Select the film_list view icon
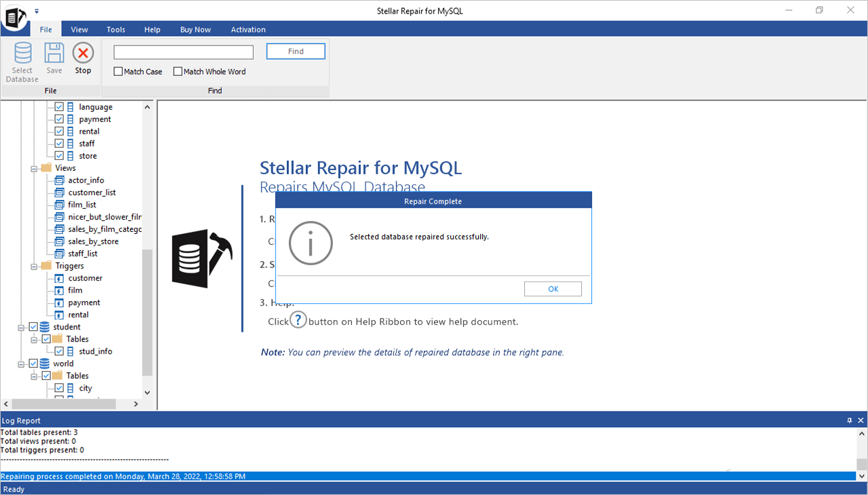Image resolution: width=868 pixels, height=495 pixels. [x=60, y=205]
